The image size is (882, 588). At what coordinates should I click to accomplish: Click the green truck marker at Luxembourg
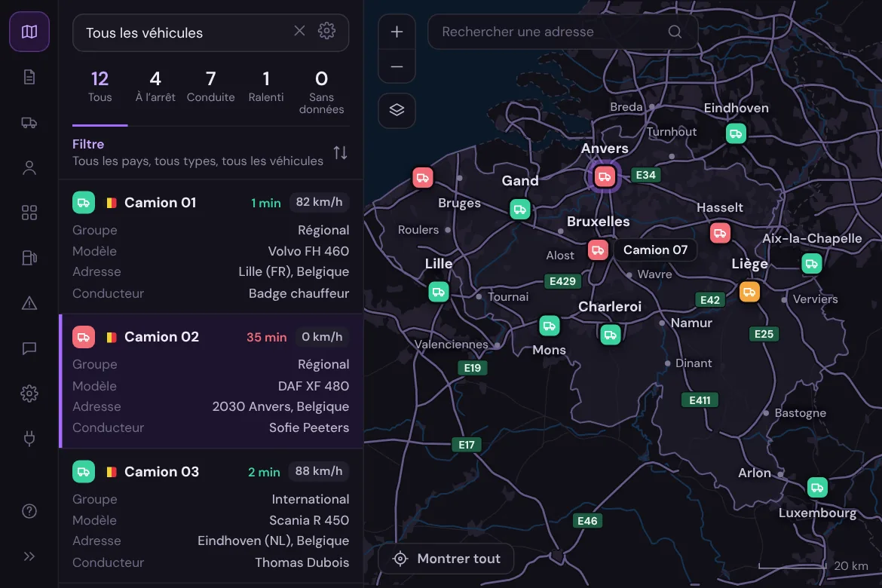(817, 487)
